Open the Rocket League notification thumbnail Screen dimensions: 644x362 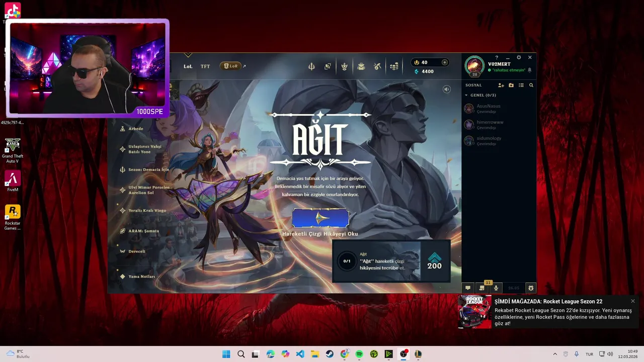point(475,312)
